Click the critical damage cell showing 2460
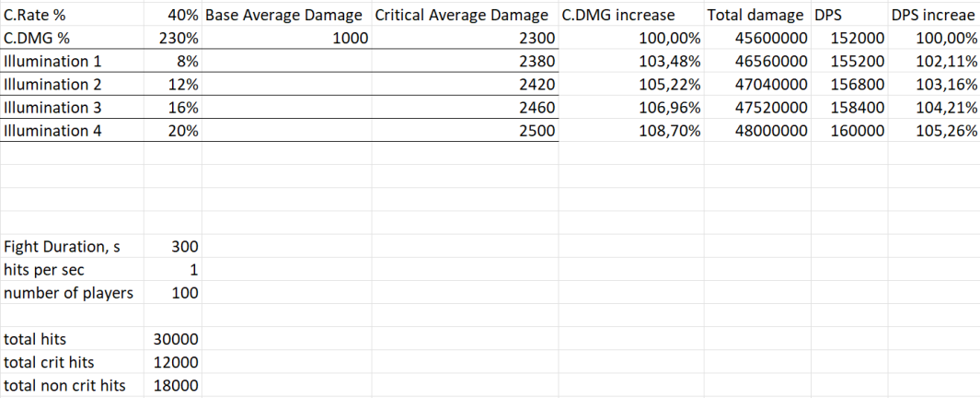Viewport: 980px width, 398px height. pyautogui.click(x=536, y=107)
